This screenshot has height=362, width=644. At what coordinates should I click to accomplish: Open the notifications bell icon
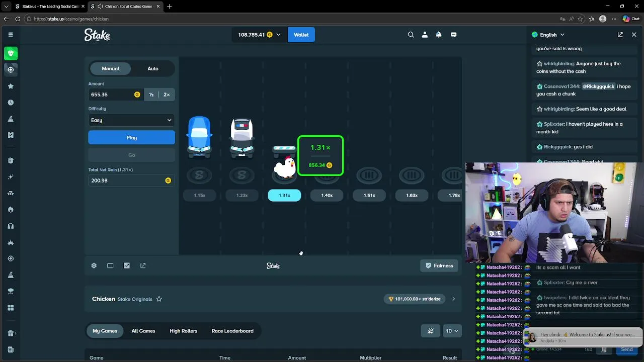tap(439, 35)
